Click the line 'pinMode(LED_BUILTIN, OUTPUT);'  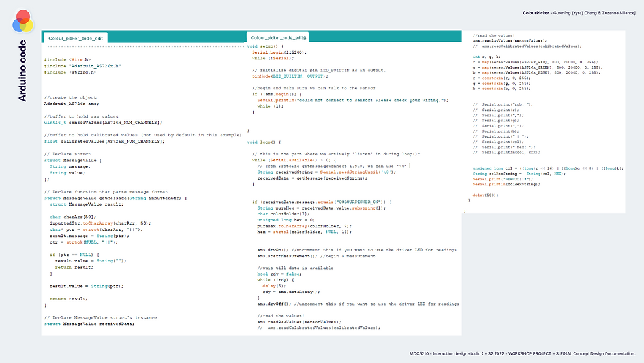tap(290, 76)
